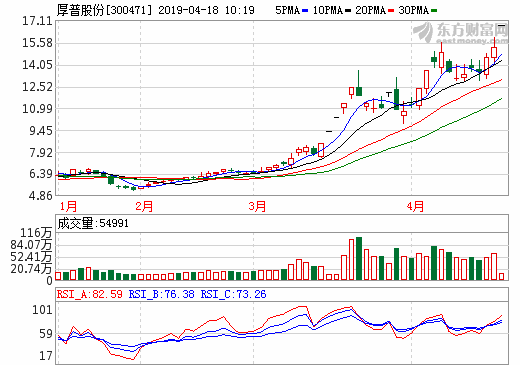This screenshot has height=365, width=520.
Task: Click the green 30PMA color marker
Action: tap(434, 11)
